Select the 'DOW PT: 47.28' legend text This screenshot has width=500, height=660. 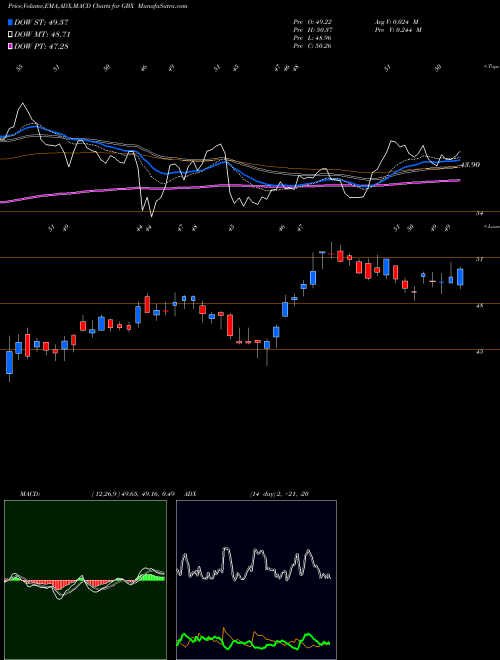pos(41,46)
